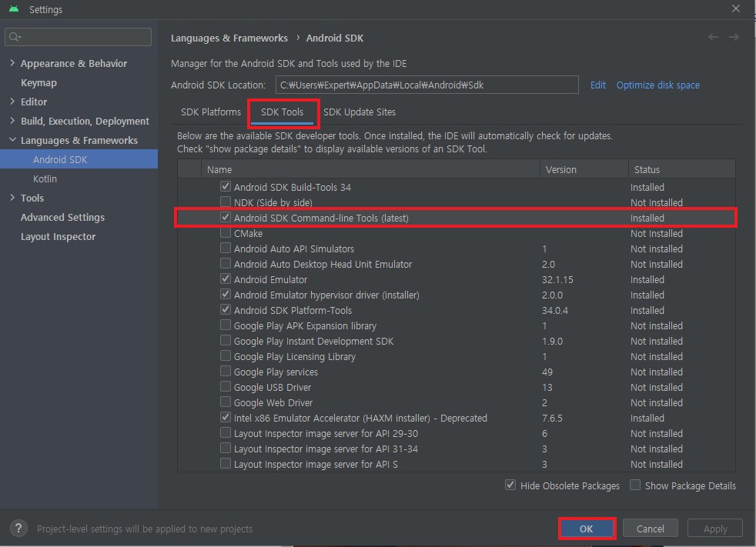Click the help question mark icon
Screen dimensions: 756x547
point(18,529)
